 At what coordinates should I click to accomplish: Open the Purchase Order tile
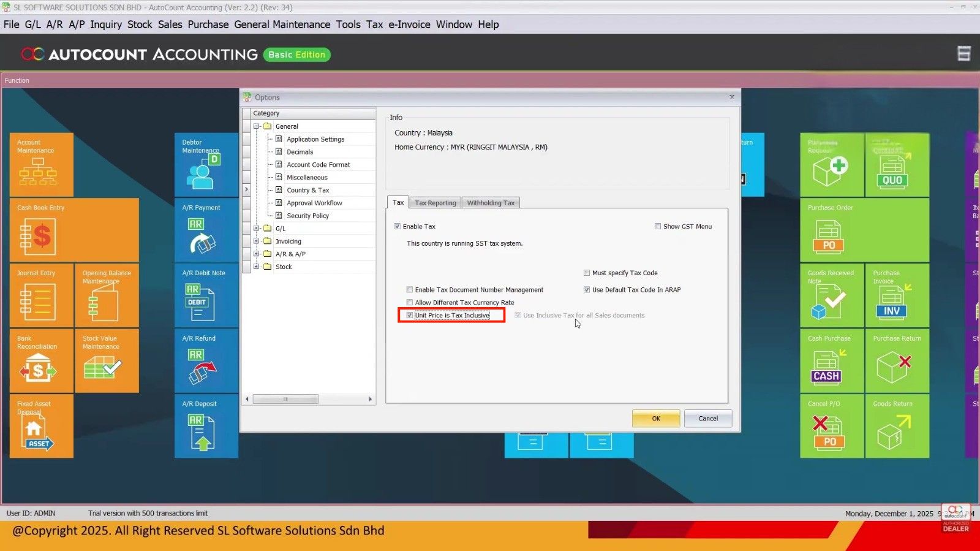(865, 230)
